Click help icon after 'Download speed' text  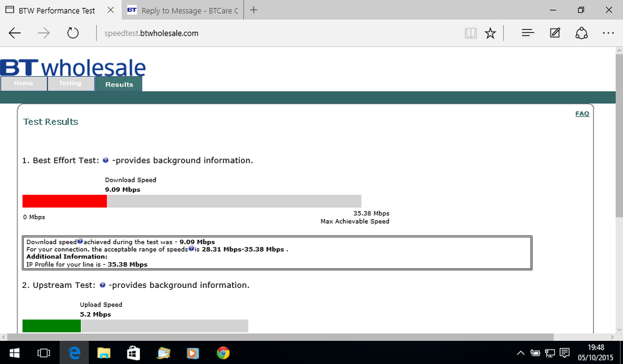(x=80, y=241)
